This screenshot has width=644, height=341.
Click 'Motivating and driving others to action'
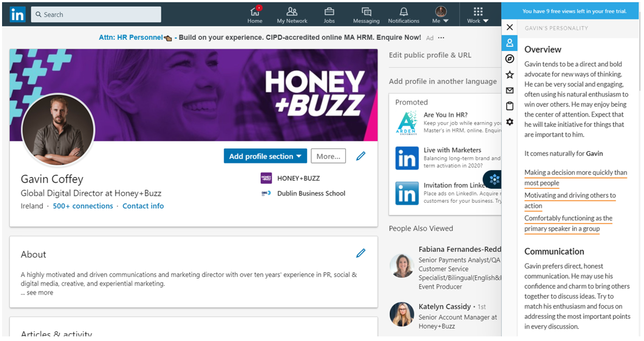[570, 201]
